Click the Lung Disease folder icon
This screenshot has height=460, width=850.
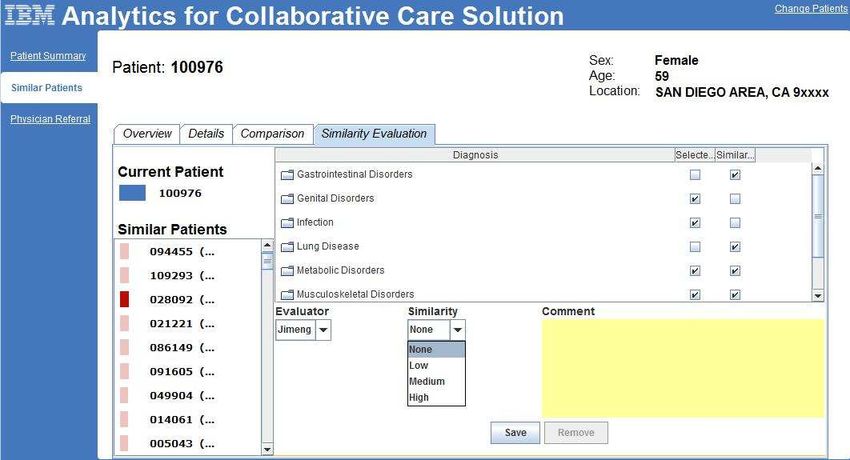pyautogui.click(x=287, y=247)
